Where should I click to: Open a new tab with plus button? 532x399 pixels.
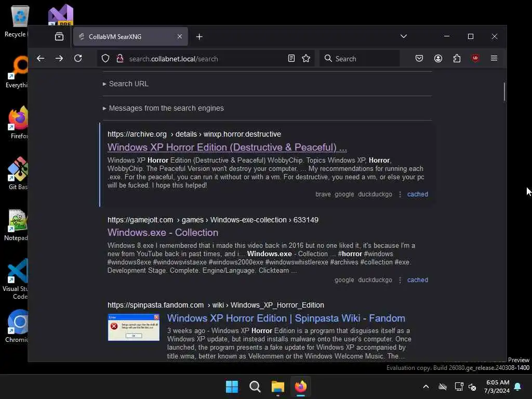[x=199, y=37]
